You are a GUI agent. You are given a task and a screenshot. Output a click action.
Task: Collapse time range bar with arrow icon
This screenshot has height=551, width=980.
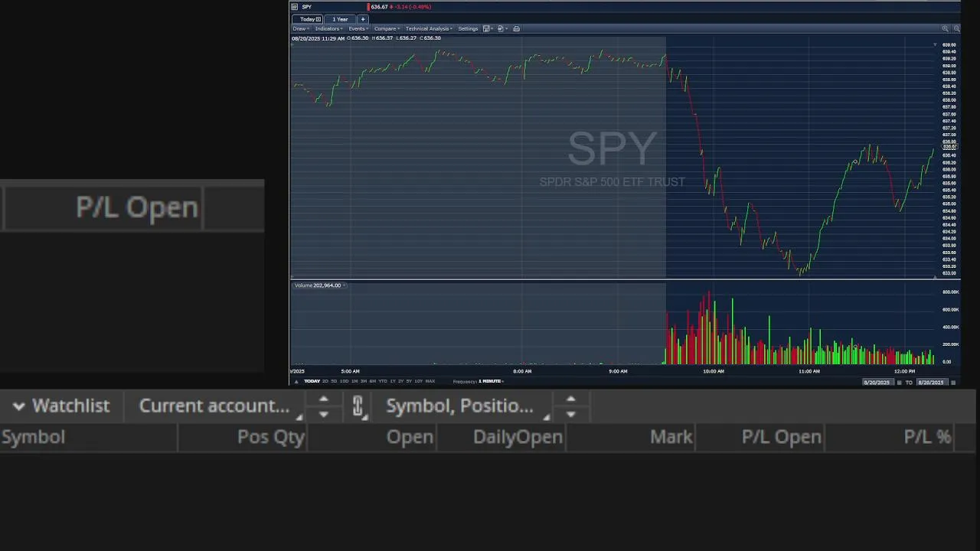pos(296,381)
